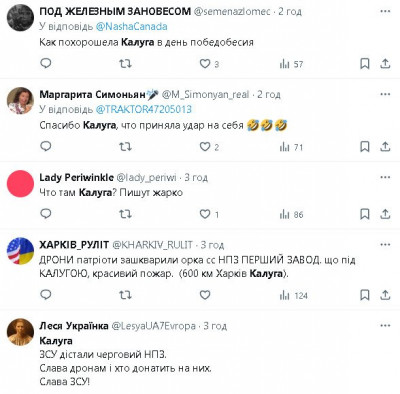Share the Маргарита Симоньян tweet
400x394 pixels.
click(x=385, y=147)
